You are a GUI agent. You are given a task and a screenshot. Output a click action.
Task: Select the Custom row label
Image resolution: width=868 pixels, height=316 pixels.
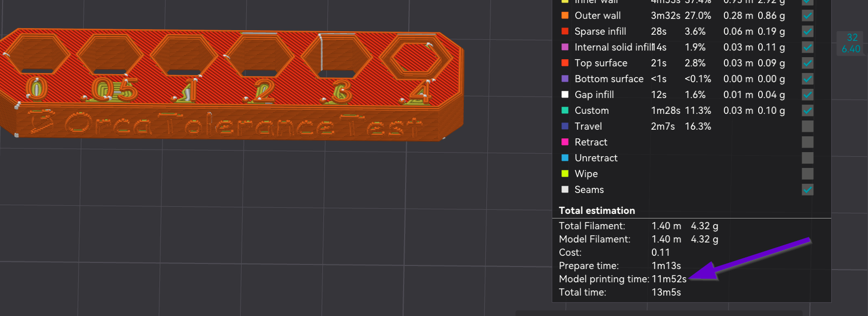(592, 111)
